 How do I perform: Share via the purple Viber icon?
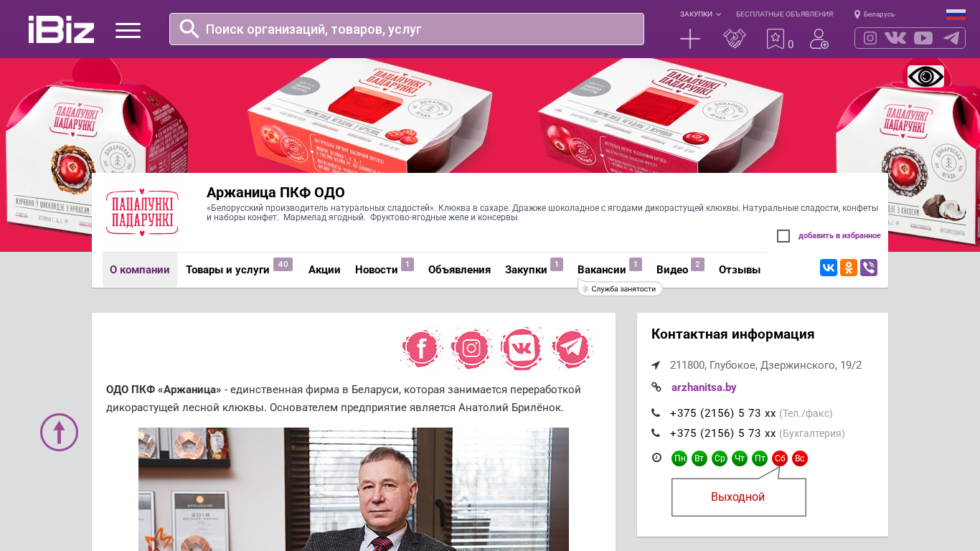[x=869, y=268]
